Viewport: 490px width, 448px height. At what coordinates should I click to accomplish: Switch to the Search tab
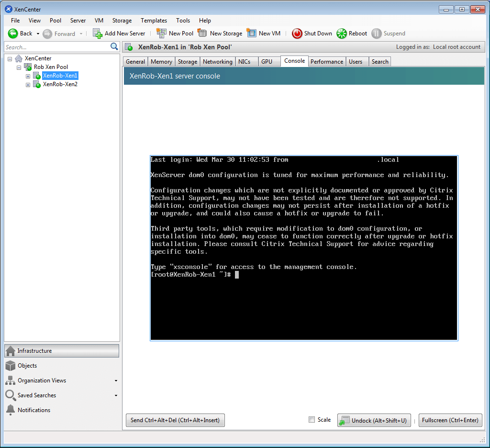tap(380, 62)
